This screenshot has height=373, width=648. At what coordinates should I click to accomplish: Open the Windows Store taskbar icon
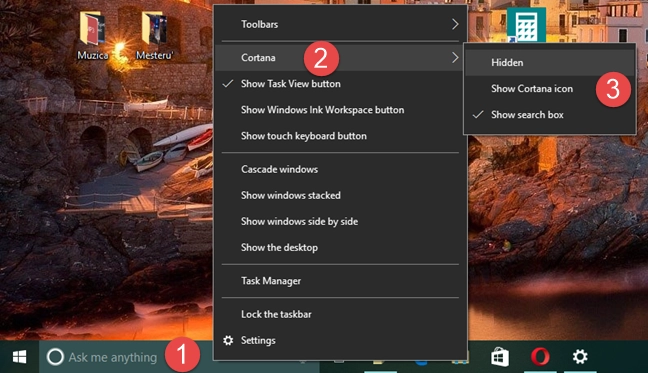[x=500, y=357]
